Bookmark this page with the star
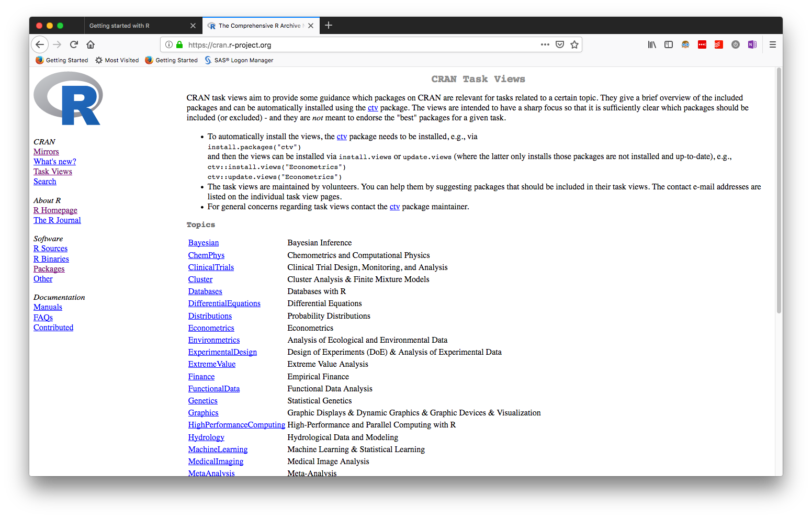 click(574, 44)
